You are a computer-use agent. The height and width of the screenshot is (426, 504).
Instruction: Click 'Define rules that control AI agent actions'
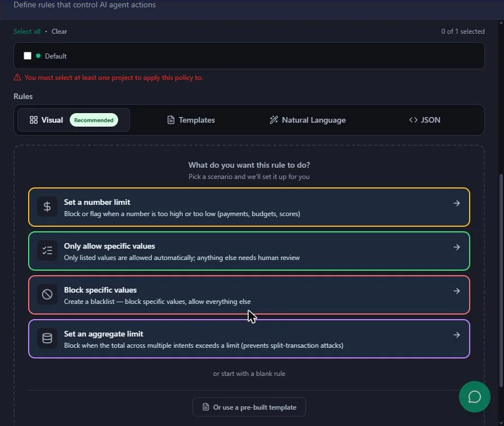84,5
